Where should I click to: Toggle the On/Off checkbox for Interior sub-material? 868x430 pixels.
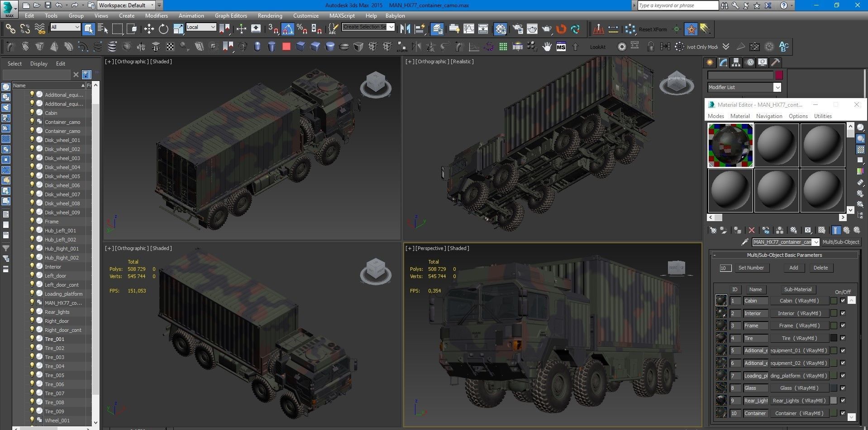click(843, 313)
